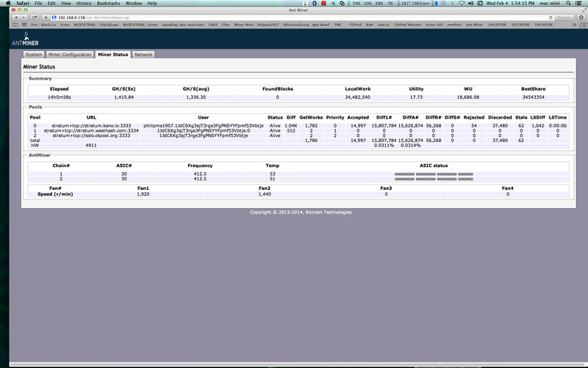Click the 181° 1965rpm temperature monitor

coord(412,3)
